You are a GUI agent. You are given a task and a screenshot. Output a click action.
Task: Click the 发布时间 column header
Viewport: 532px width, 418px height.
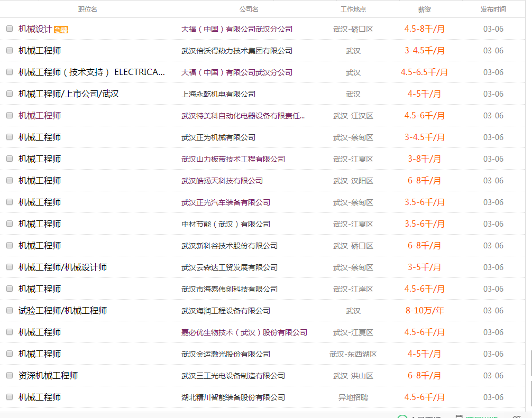(493, 10)
